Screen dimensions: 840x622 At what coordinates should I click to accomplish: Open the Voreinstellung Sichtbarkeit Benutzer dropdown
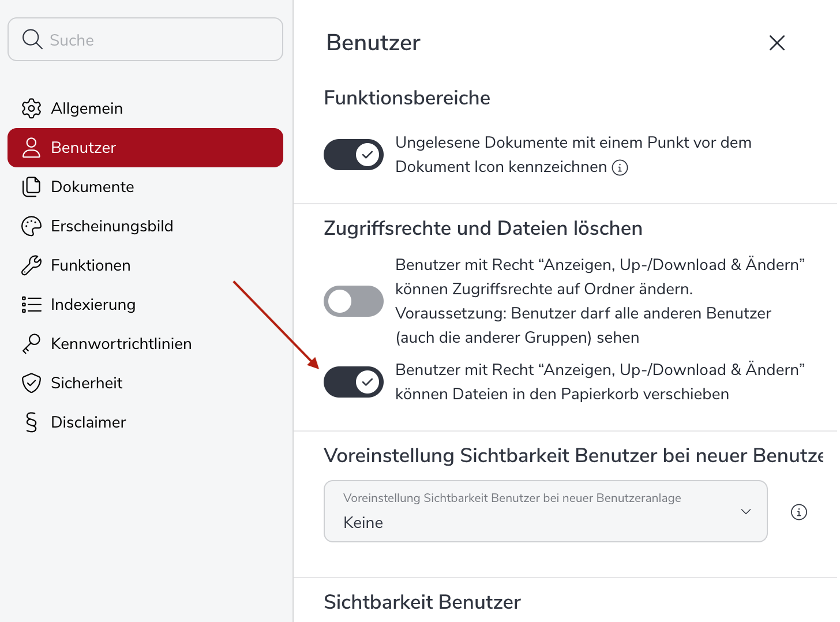pos(545,511)
